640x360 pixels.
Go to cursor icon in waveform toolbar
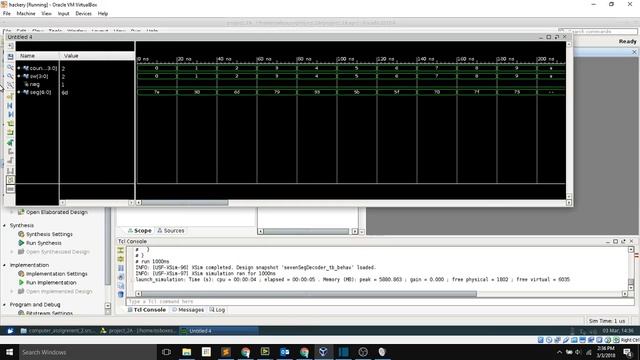pos(10,96)
